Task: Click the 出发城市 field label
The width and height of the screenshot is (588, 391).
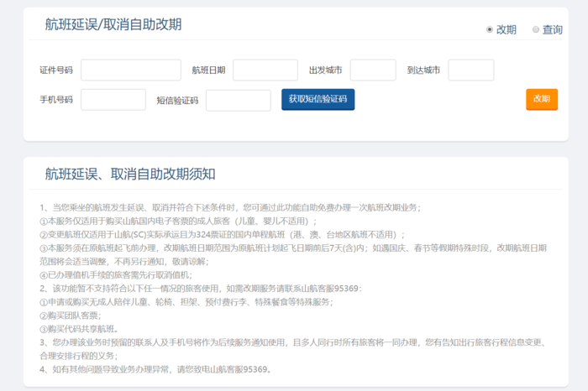Action: 325,70
